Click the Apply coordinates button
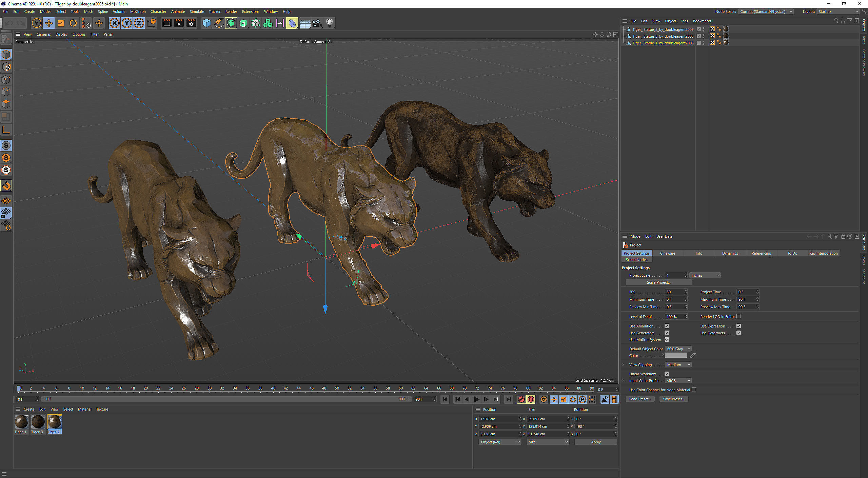Image resolution: width=868 pixels, height=478 pixels. 595,442
